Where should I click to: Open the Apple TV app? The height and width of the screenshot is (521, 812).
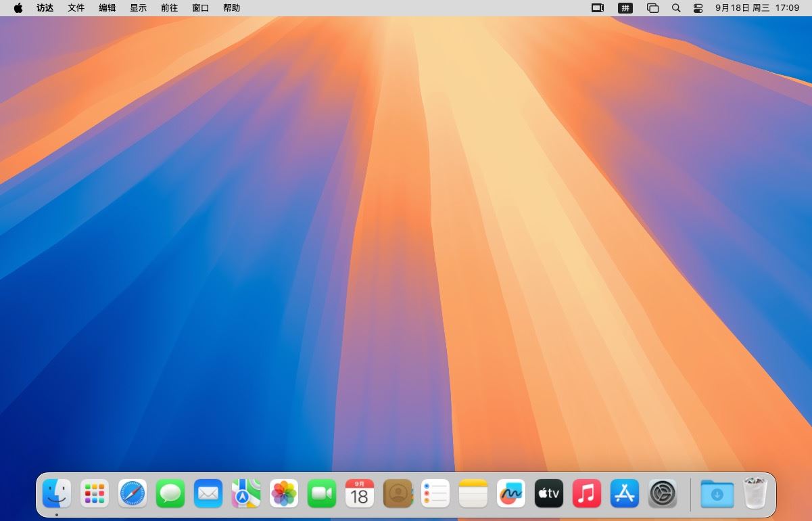click(x=549, y=493)
